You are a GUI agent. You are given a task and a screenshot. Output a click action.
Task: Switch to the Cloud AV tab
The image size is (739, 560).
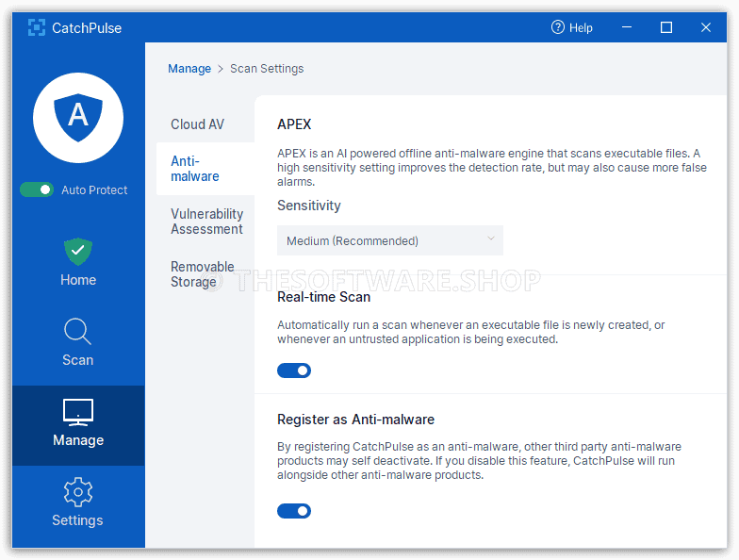click(x=205, y=124)
